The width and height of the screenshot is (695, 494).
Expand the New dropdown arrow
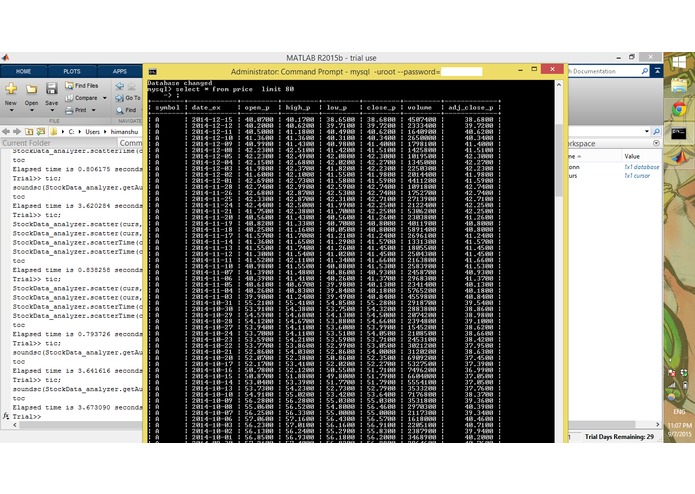[x=11, y=110]
